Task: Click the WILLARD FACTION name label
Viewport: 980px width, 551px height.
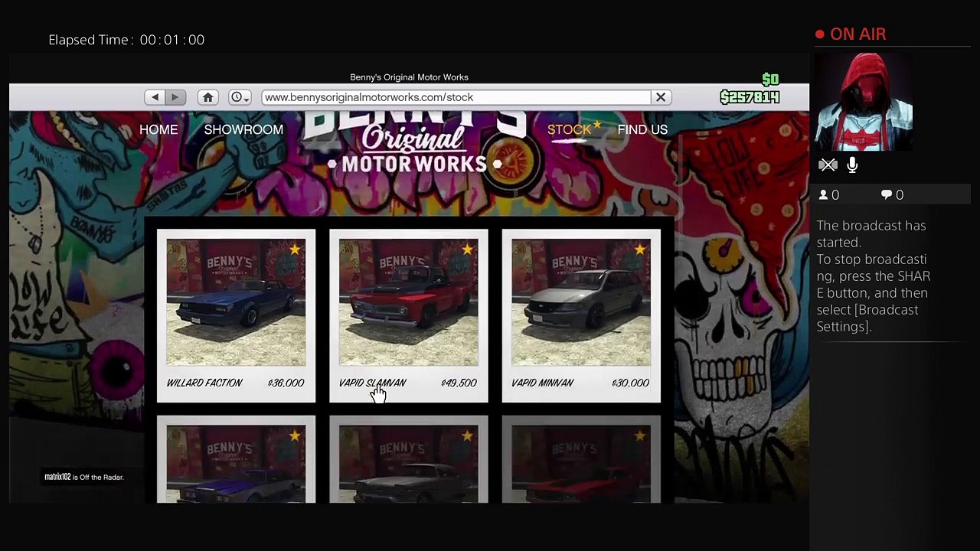Action: coord(204,383)
